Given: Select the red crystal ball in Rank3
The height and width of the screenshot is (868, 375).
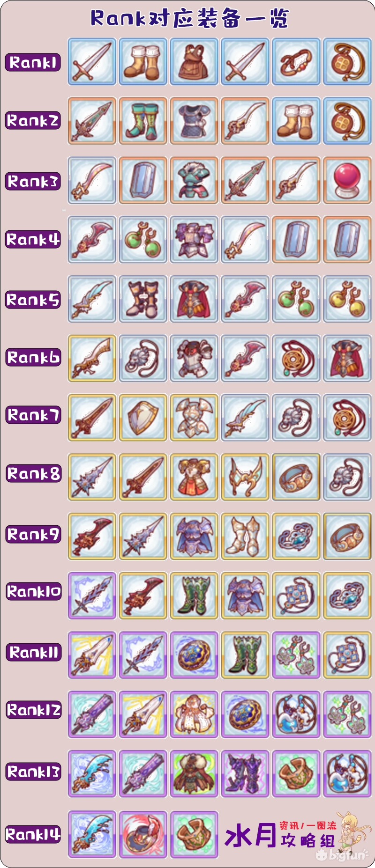Looking at the screenshot, I should [347, 180].
